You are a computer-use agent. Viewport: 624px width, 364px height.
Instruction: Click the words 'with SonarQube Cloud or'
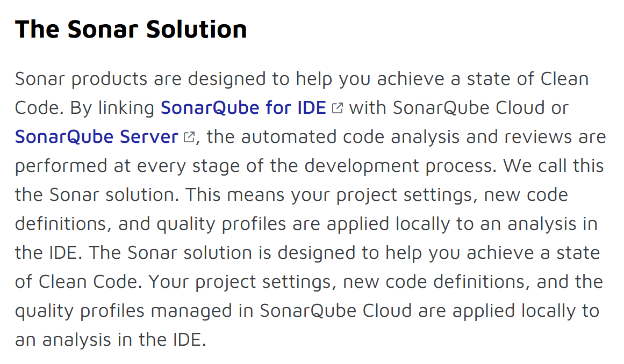click(x=459, y=108)
